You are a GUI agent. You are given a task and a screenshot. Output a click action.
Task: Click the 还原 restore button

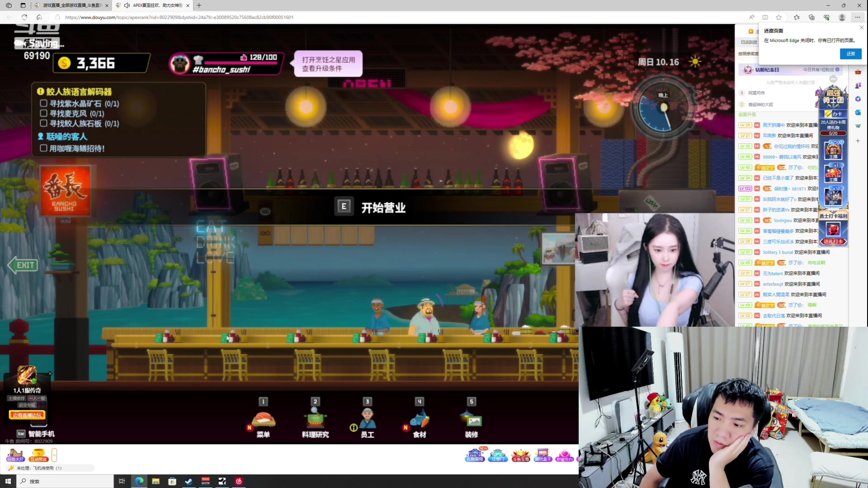point(851,53)
